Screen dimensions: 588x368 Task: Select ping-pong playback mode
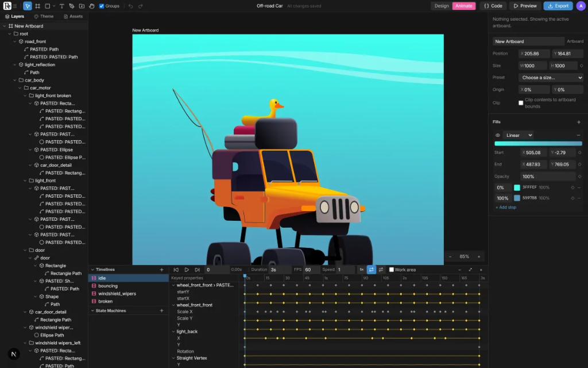point(381,270)
